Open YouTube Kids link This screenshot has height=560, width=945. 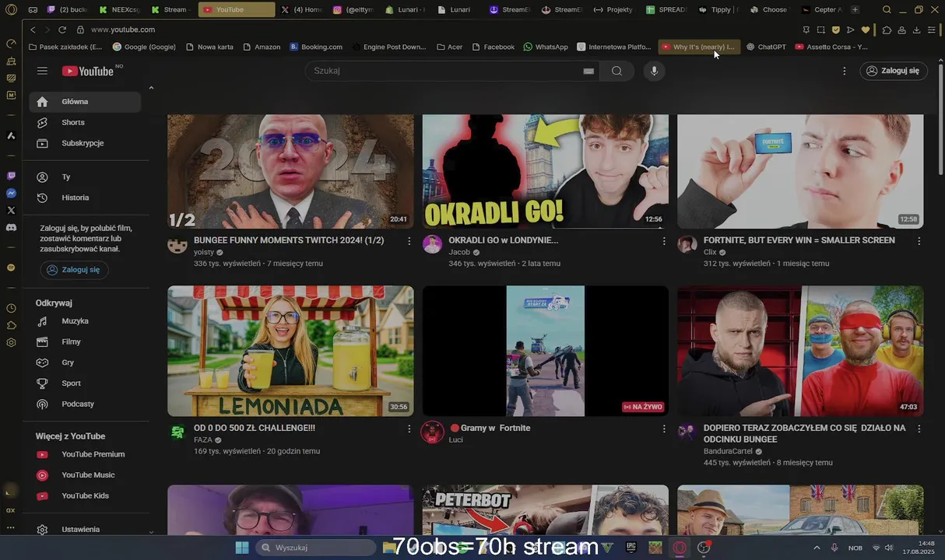click(x=86, y=495)
